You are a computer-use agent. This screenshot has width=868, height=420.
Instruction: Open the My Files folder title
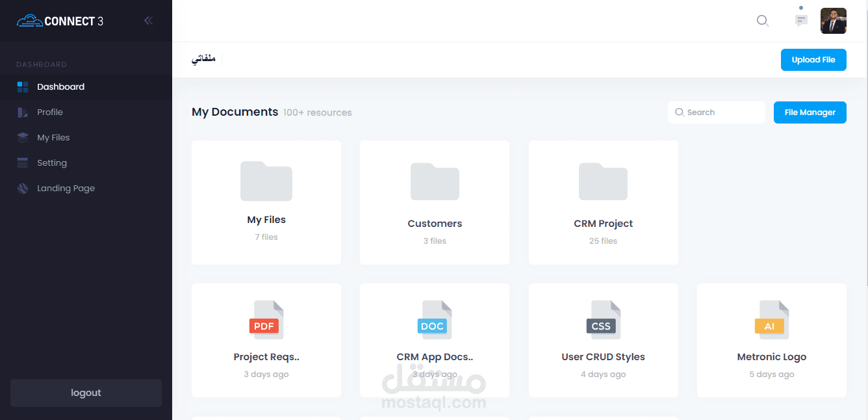(x=266, y=220)
